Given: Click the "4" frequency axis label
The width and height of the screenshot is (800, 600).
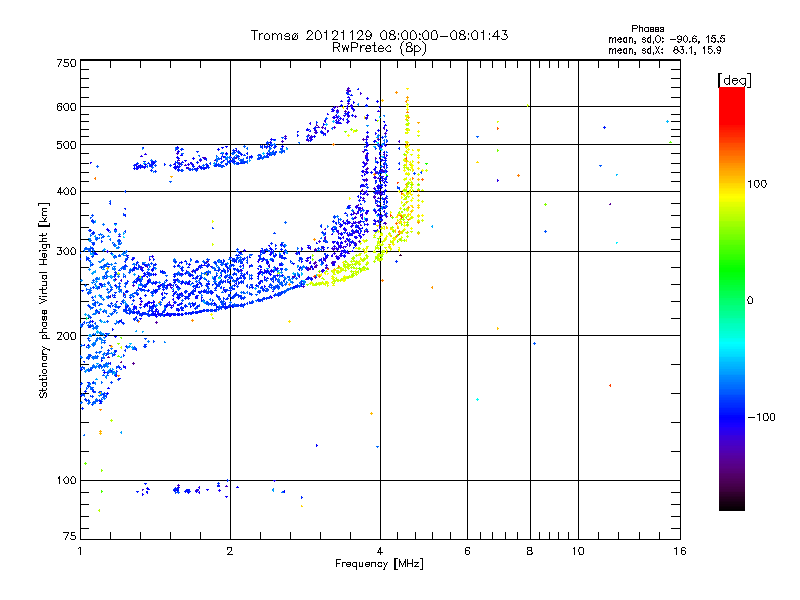Looking at the screenshot, I should [x=380, y=551].
